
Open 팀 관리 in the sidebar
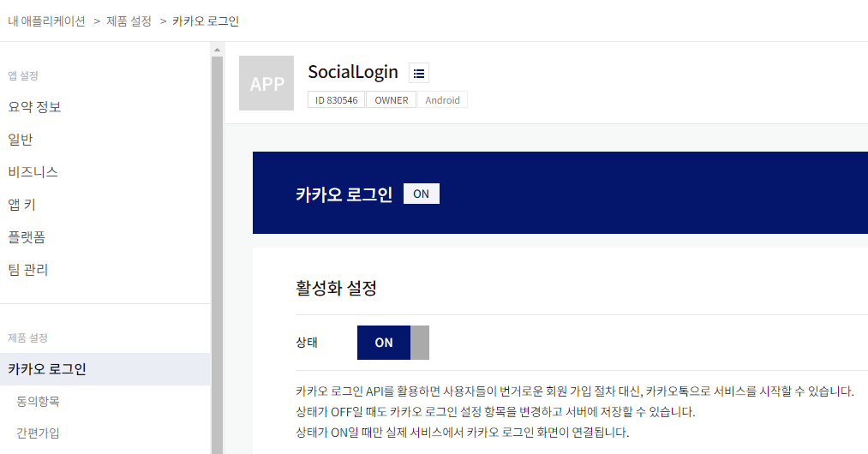[x=28, y=270]
